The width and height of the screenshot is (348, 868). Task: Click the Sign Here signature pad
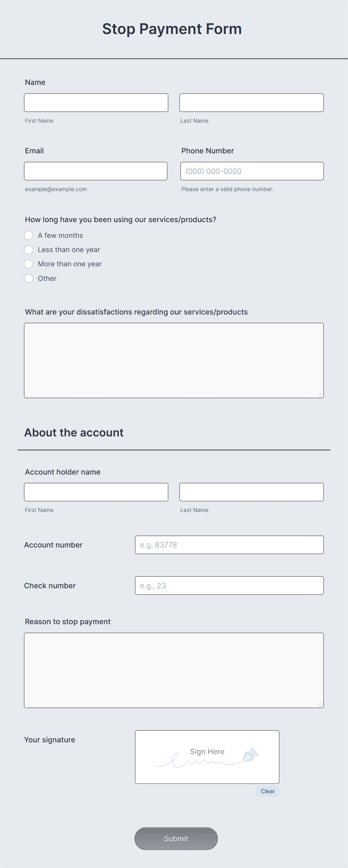pos(207,757)
